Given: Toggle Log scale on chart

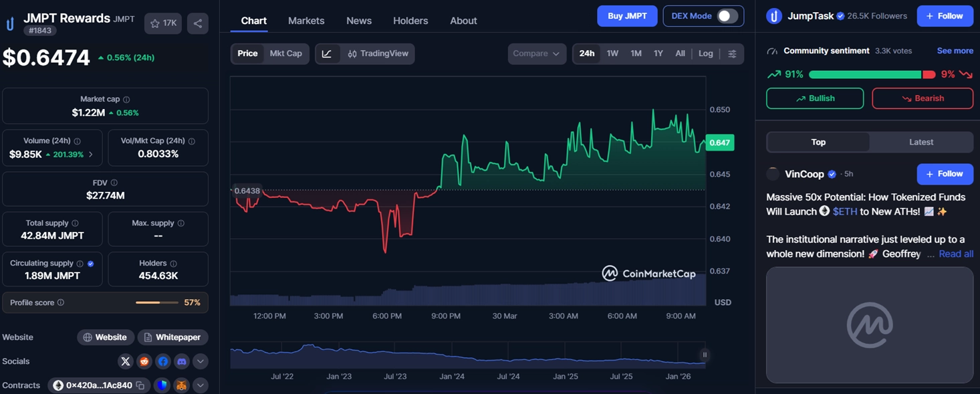Looking at the screenshot, I should point(706,54).
